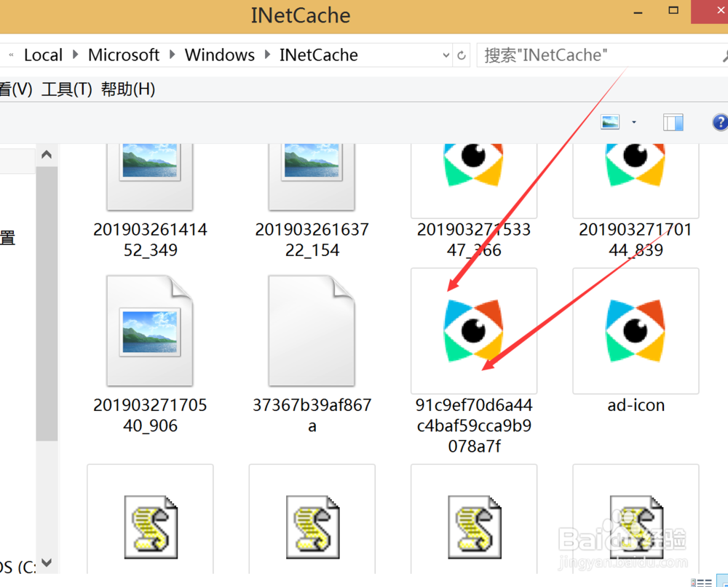The width and height of the screenshot is (728, 587).
Task: Expand the arrow after Local breadcrumb
Action: (75, 55)
